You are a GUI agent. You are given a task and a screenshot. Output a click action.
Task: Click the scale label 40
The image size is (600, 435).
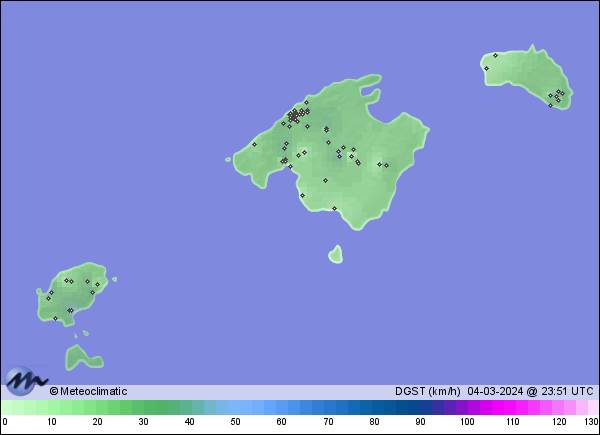189,422
